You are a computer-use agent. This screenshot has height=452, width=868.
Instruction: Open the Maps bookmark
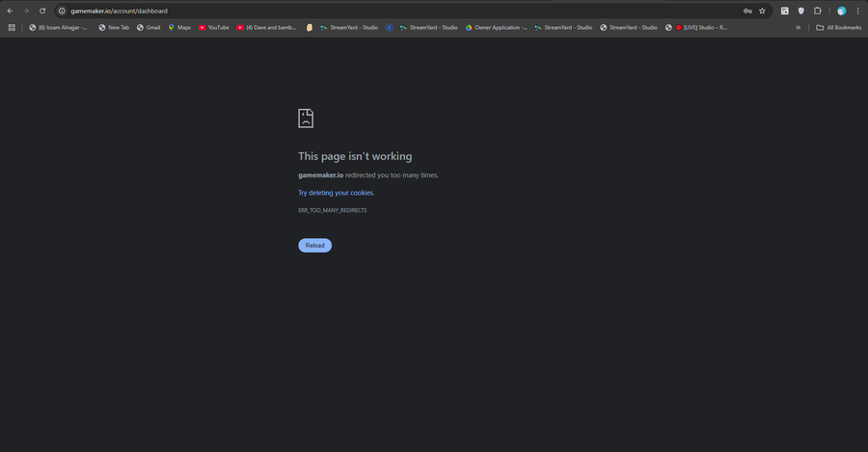pos(179,27)
